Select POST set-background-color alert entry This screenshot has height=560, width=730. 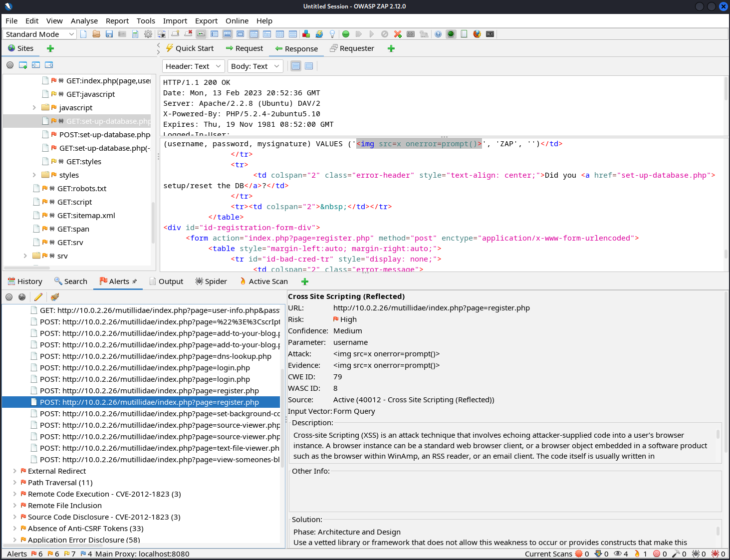(155, 414)
